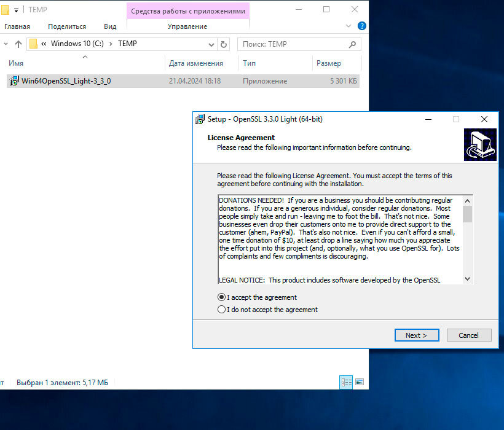
Task: Click the search magnifier icon
Action: click(352, 44)
